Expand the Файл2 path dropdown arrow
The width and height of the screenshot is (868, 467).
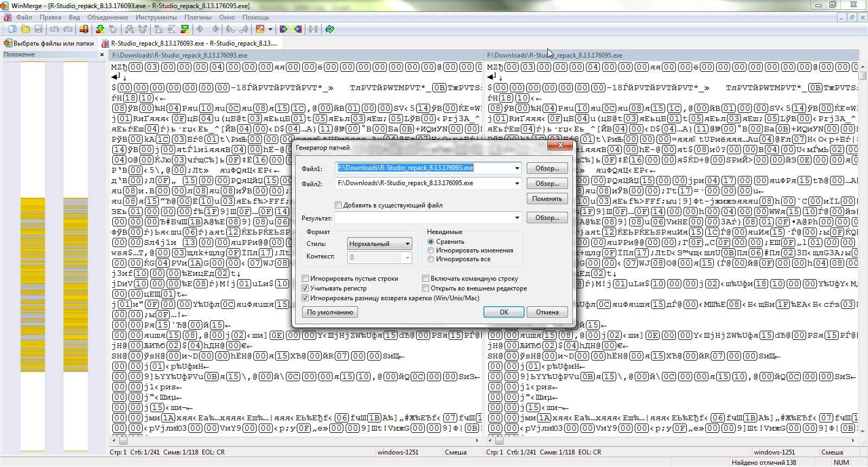pyautogui.click(x=517, y=184)
